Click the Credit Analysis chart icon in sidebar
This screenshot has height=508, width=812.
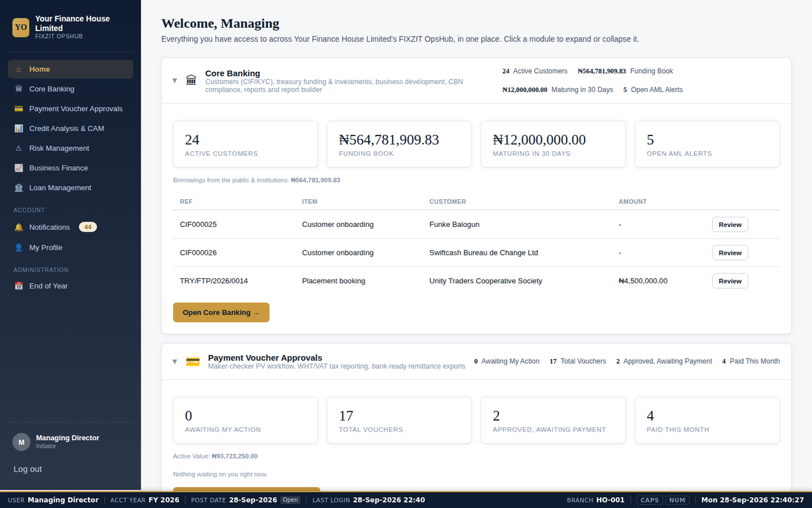click(x=18, y=129)
